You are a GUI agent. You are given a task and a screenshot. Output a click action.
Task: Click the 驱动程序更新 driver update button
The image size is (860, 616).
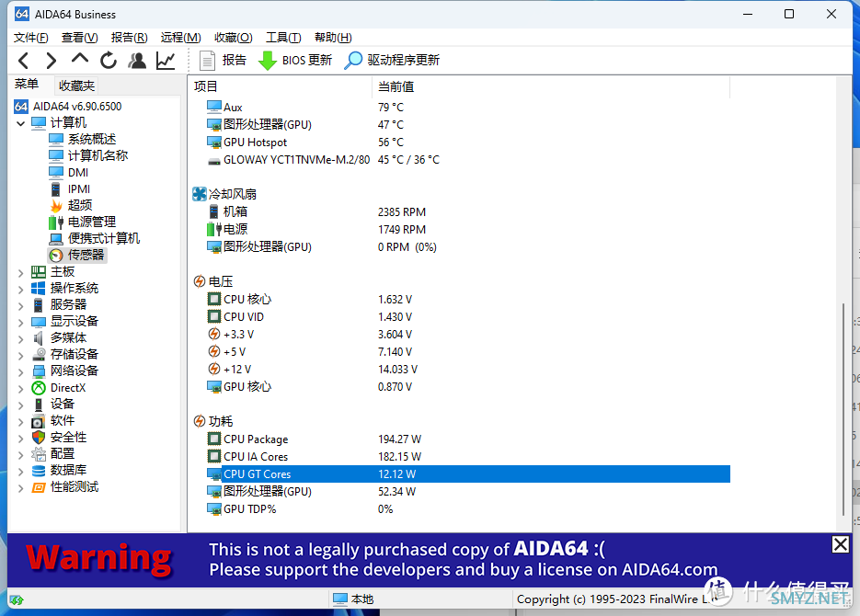(392, 61)
